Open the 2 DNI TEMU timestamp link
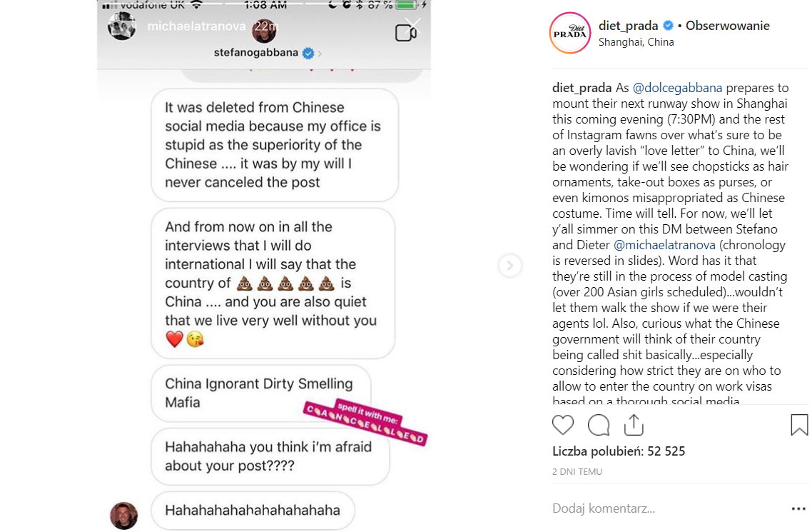The width and height of the screenshot is (812, 532). click(577, 472)
